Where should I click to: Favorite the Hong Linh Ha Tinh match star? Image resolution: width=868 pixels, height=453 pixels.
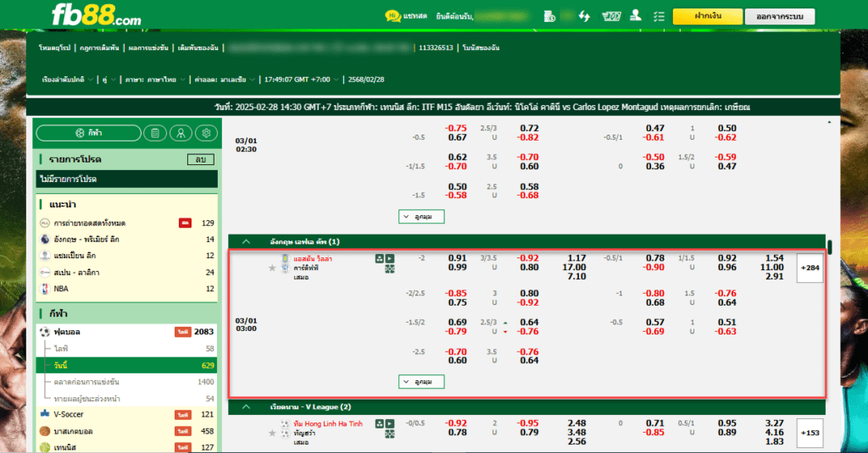pyautogui.click(x=272, y=433)
